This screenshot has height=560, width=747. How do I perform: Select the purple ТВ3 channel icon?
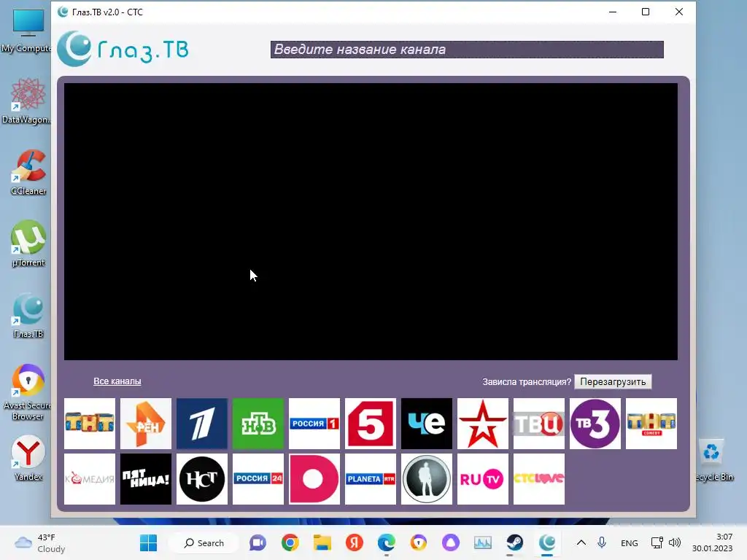595,424
